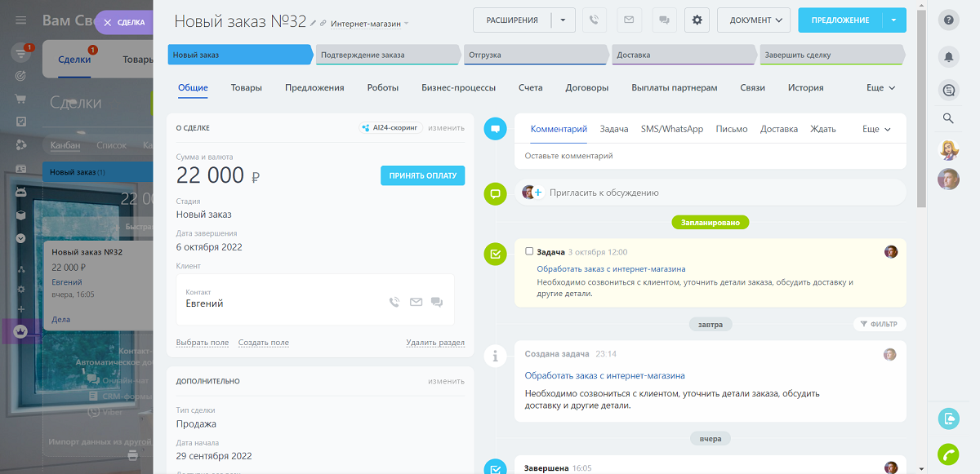
Task: Select the Отгрузка stage in pipeline bar
Action: [x=535, y=55]
